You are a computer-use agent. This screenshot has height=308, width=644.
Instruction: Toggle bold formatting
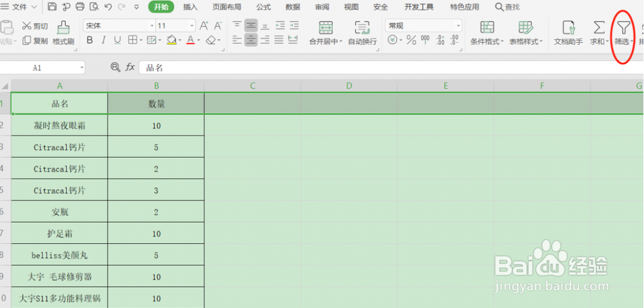90,40
